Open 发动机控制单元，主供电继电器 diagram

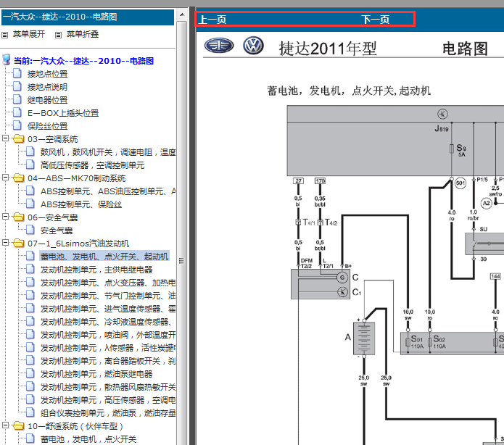point(96,270)
